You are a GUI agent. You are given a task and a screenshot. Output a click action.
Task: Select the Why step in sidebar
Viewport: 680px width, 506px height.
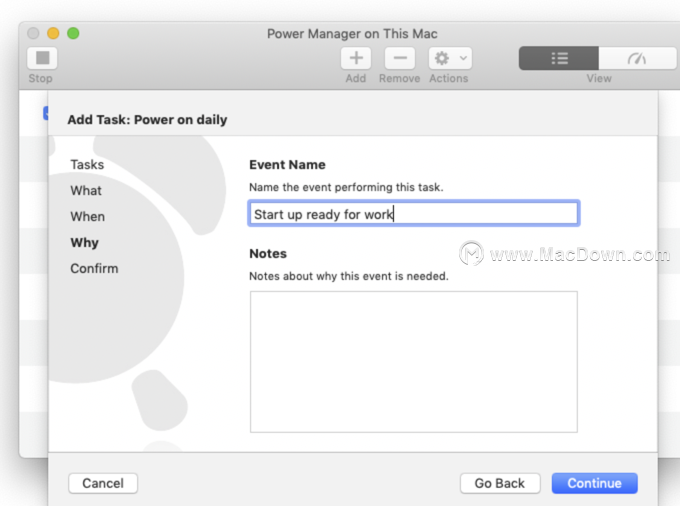pyautogui.click(x=85, y=243)
